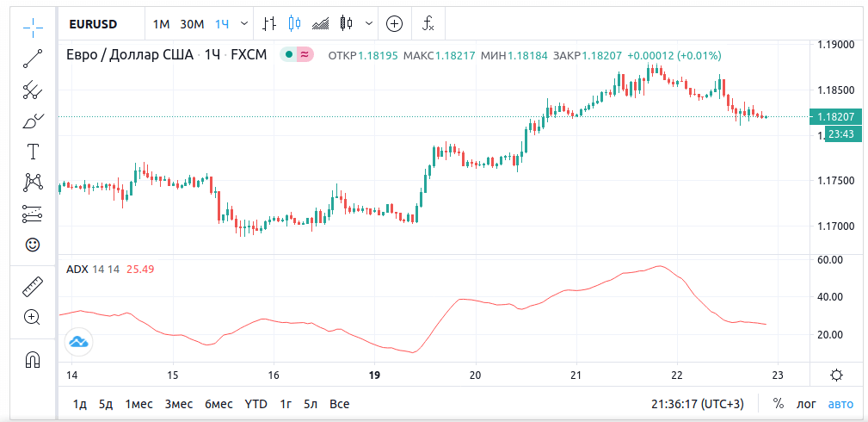Screen dimensions: 868x422
Task: Add a symbol to compare with plus icon
Action: (x=394, y=24)
